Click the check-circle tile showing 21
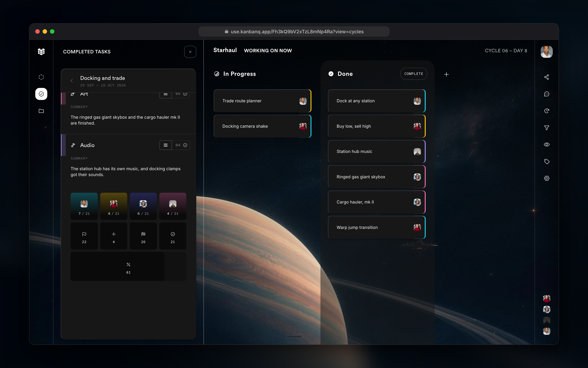The width and height of the screenshot is (588, 368). 173,236
